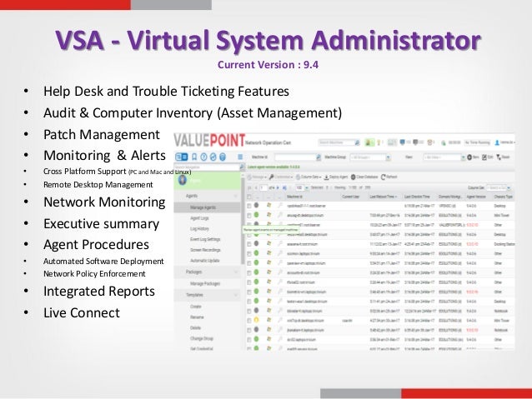Go to first page of agent list
532x399 pixels.
click(249, 187)
